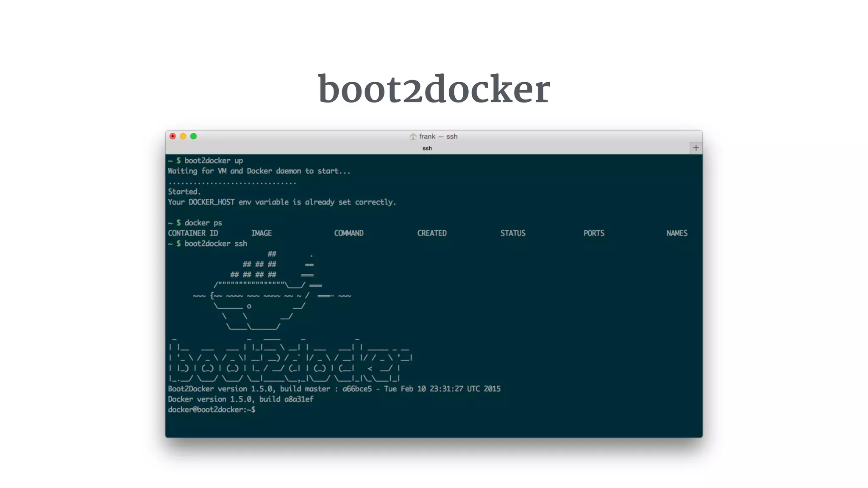Click the docker@boot2docker prompt
The image size is (868, 488).
[211, 410]
